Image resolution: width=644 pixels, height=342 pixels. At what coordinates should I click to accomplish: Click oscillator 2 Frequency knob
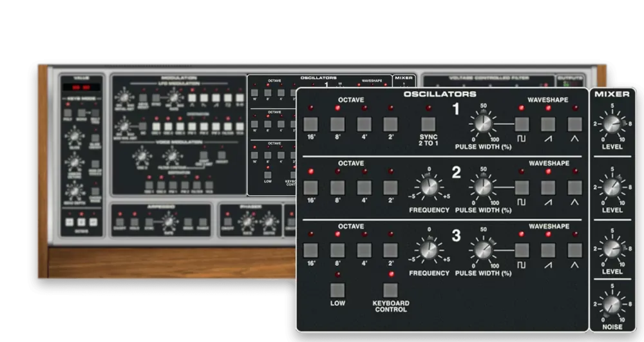(429, 187)
